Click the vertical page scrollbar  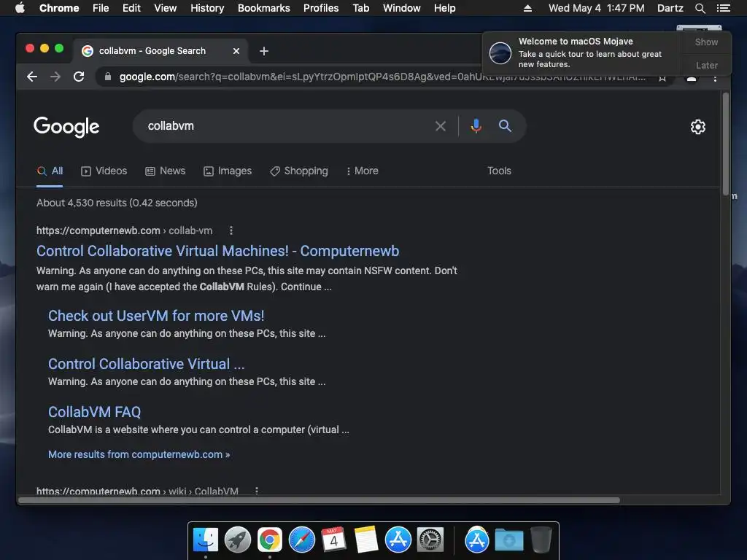(x=726, y=143)
